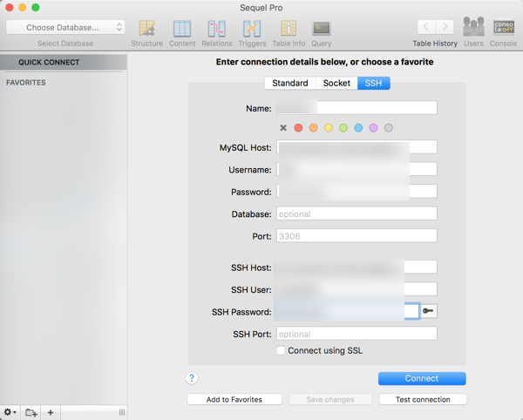The width and height of the screenshot is (523, 420).
Task: Focus the MySQL Host field
Action: coord(357,147)
